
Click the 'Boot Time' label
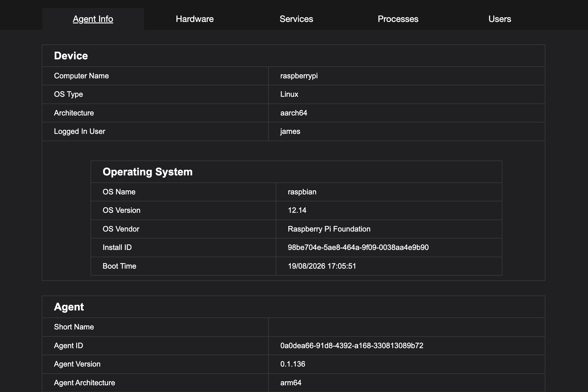(119, 266)
